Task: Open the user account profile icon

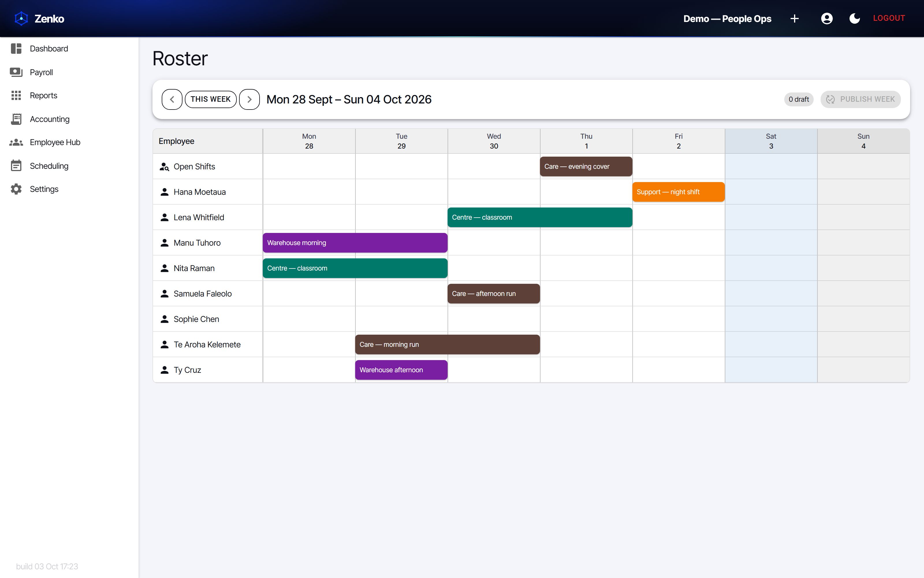Action: [827, 18]
